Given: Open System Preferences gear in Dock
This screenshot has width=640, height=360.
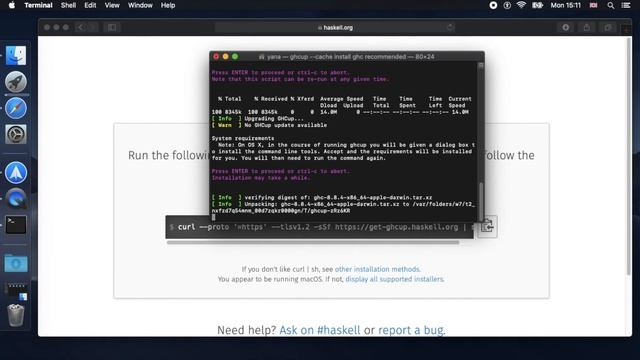Looking at the screenshot, I should (x=16, y=134).
